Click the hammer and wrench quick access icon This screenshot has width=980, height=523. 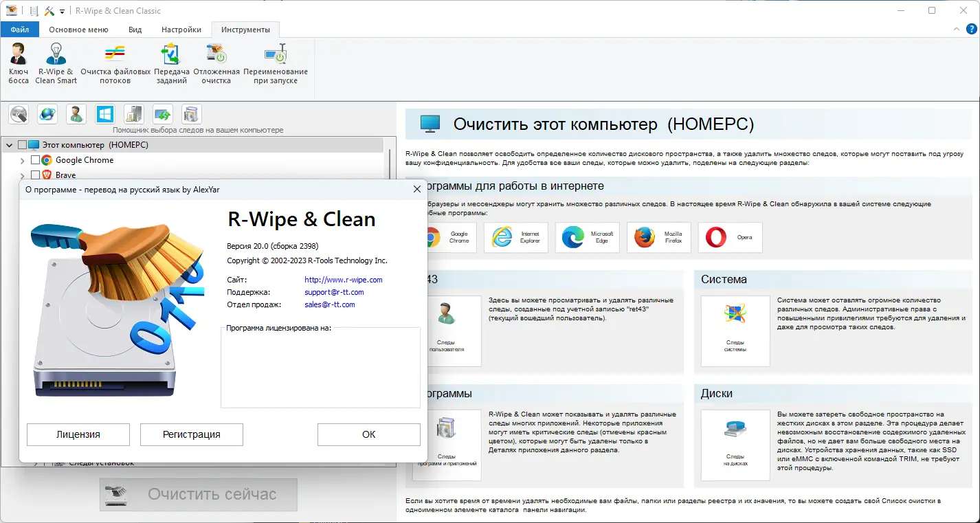(49, 11)
